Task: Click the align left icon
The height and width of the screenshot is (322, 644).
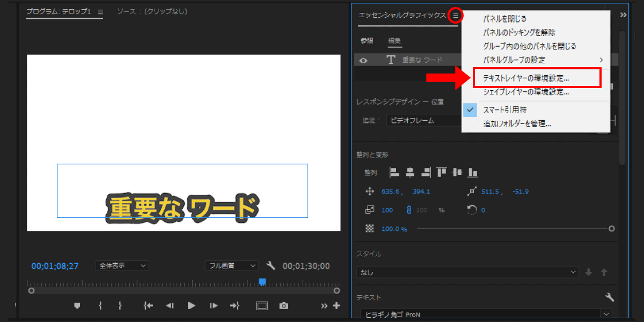Action: (x=395, y=172)
